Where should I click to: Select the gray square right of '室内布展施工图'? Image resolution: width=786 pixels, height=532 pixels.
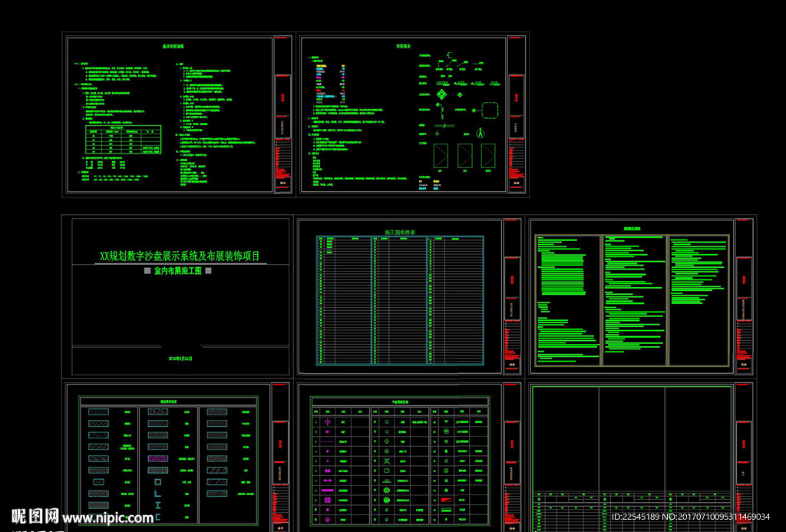pyautogui.click(x=209, y=271)
